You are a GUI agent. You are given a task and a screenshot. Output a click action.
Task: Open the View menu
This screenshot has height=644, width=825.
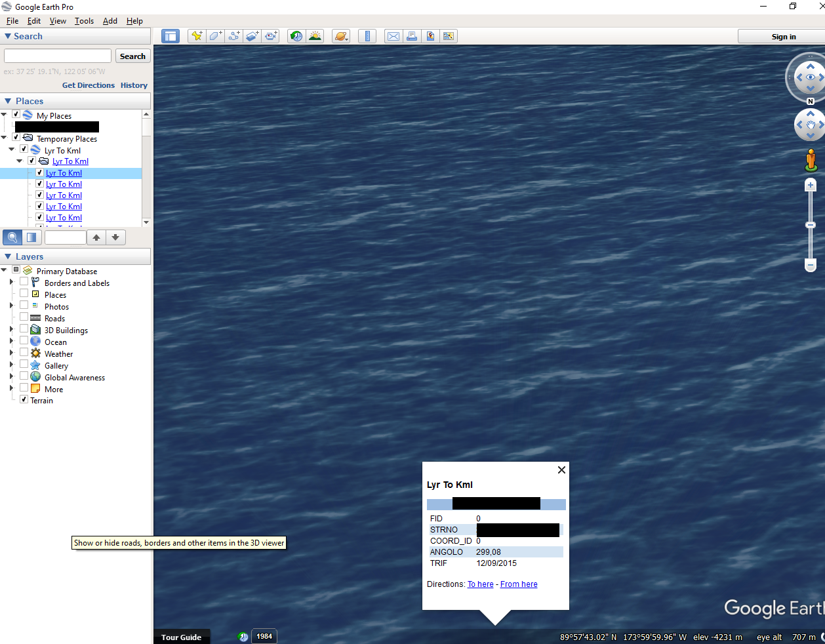tap(58, 21)
